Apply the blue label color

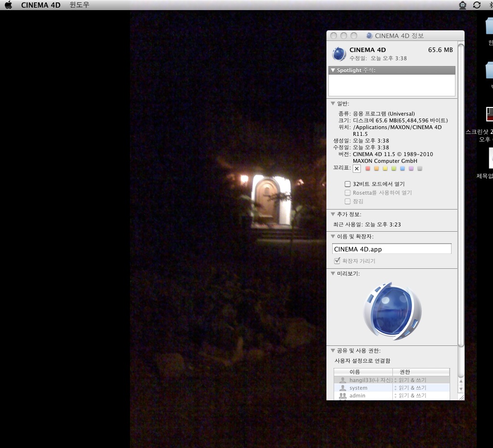(x=402, y=169)
